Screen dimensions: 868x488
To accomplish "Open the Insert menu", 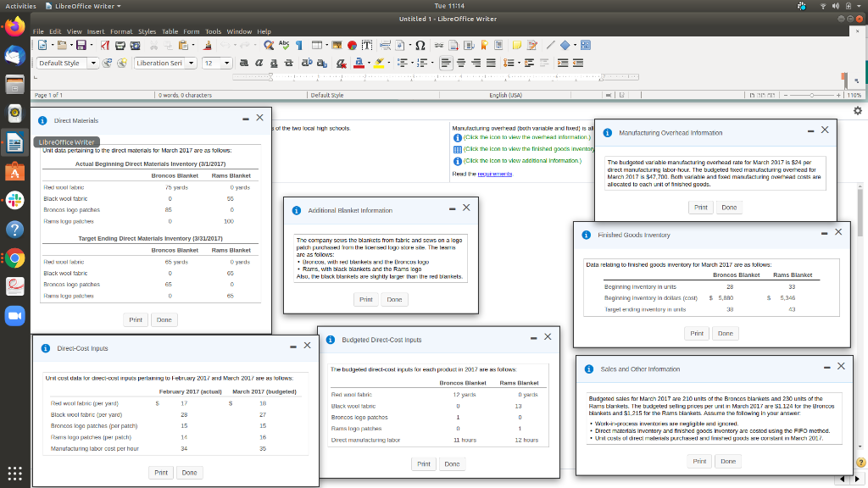I will [x=96, y=31].
